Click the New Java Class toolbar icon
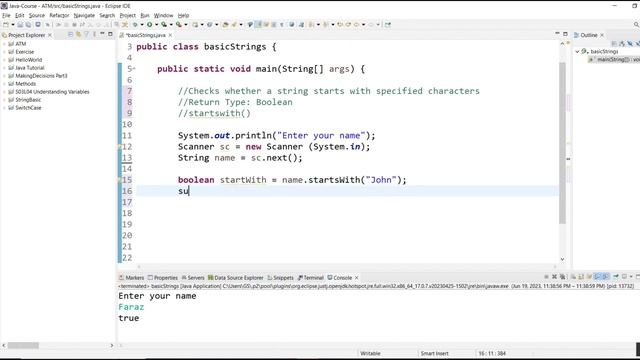 [209, 24]
